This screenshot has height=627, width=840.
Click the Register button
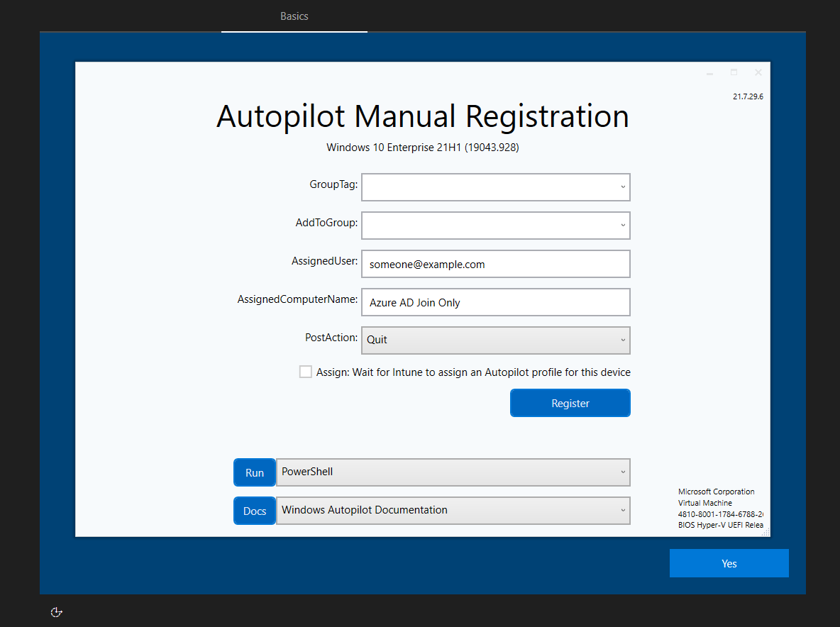[x=570, y=403]
